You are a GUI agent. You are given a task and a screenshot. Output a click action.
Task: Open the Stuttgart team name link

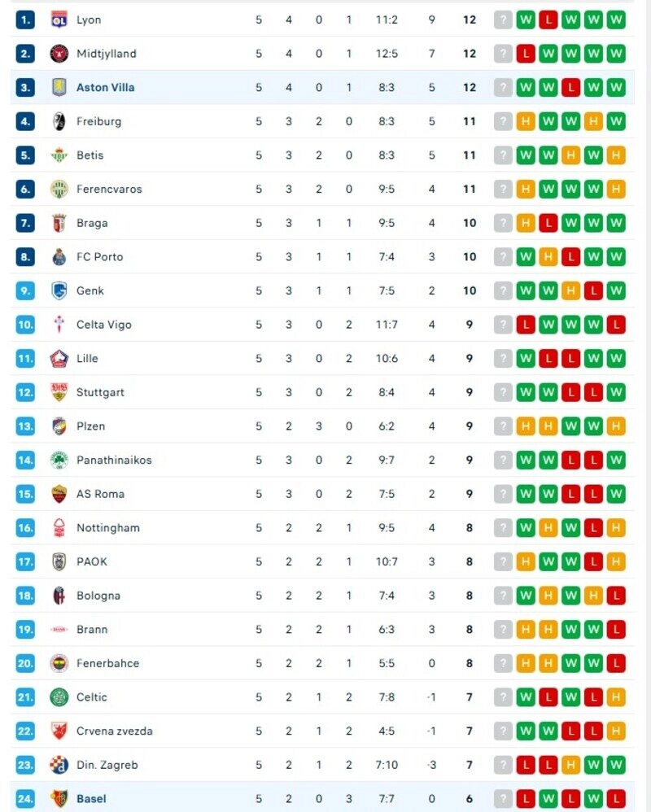pyautogui.click(x=99, y=392)
